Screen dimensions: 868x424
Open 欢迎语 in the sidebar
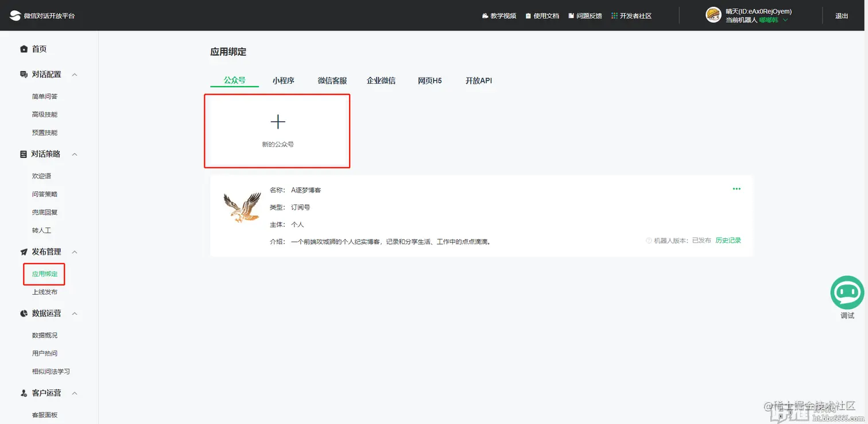click(42, 176)
